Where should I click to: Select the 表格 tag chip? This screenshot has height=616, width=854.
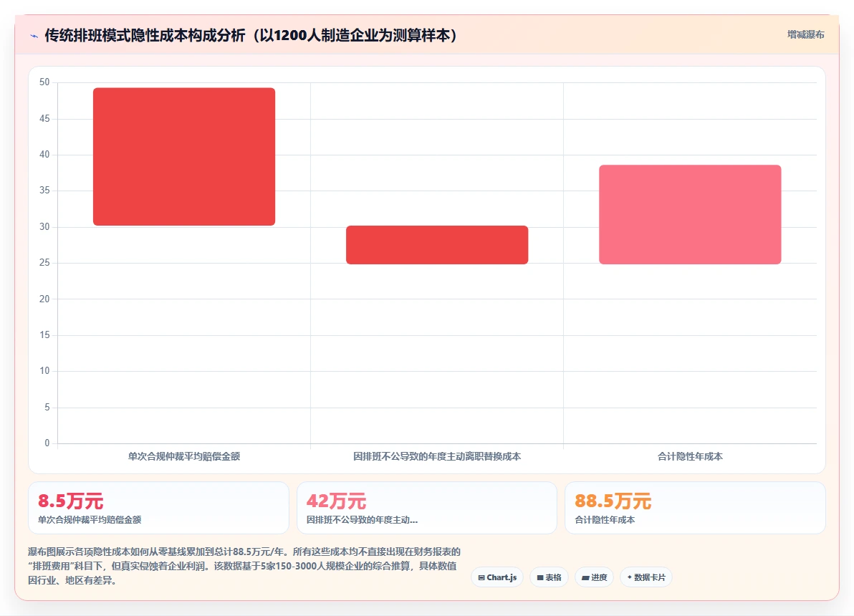click(549, 577)
